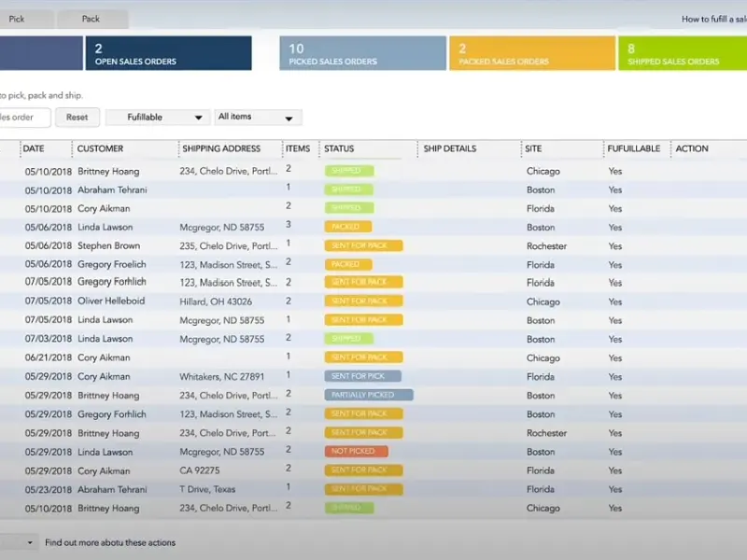Open the Open Sales Orders tile
Screen dimensions: 747x560
(x=168, y=53)
